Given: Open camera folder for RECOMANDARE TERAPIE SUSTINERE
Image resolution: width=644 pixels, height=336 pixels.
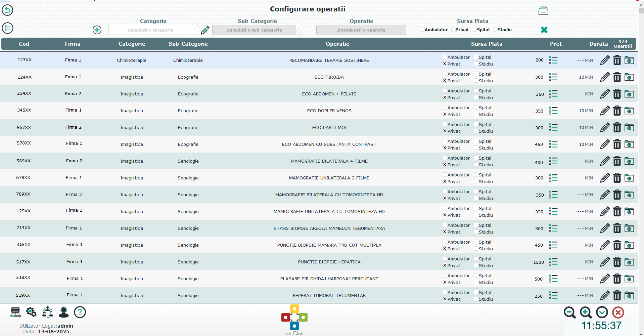Looking at the screenshot, I should point(629,60).
